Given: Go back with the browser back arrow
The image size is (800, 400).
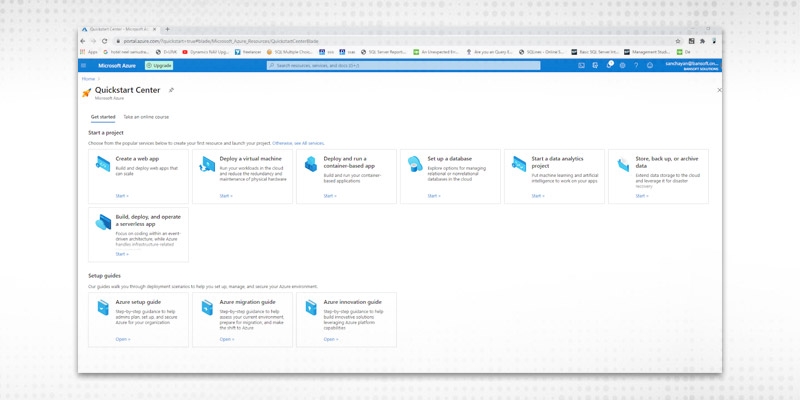Looking at the screenshot, I should [x=83, y=41].
